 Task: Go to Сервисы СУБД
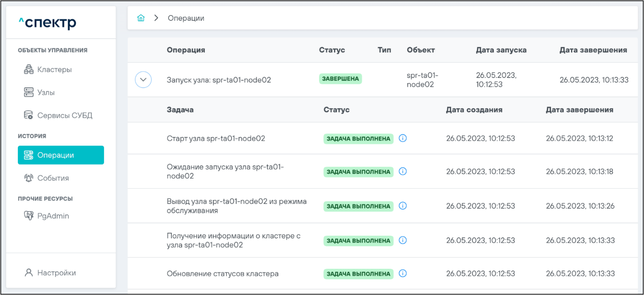point(64,115)
